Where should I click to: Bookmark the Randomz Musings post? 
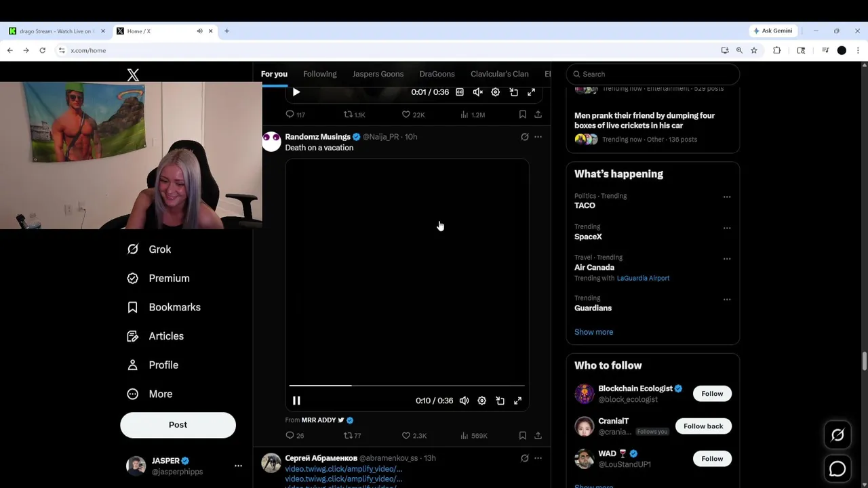522,436
